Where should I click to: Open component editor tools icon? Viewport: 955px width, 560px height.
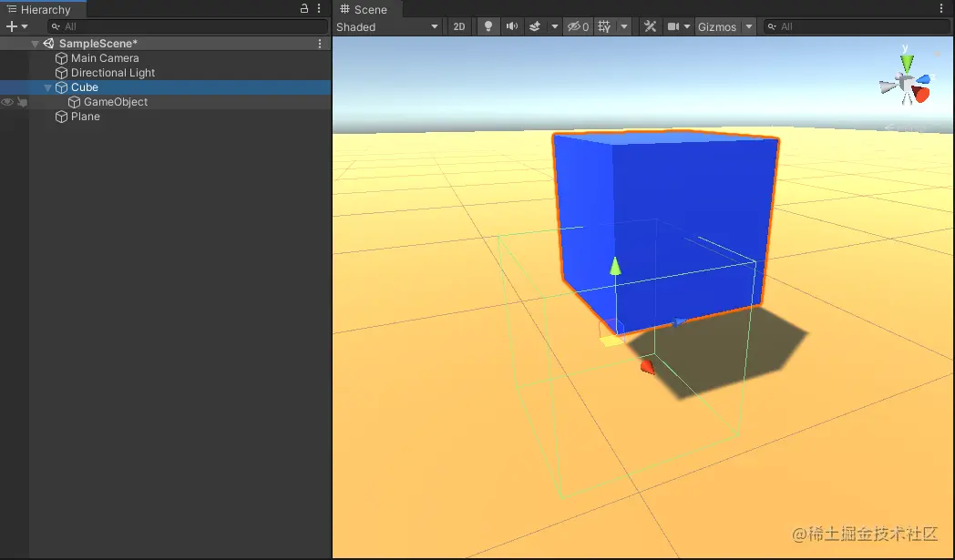(650, 26)
